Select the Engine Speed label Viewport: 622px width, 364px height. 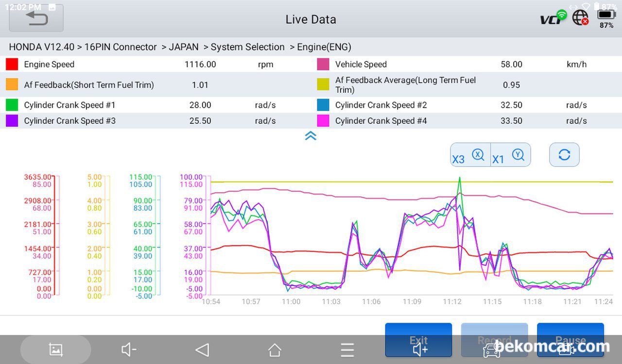pyautogui.click(x=49, y=64)
